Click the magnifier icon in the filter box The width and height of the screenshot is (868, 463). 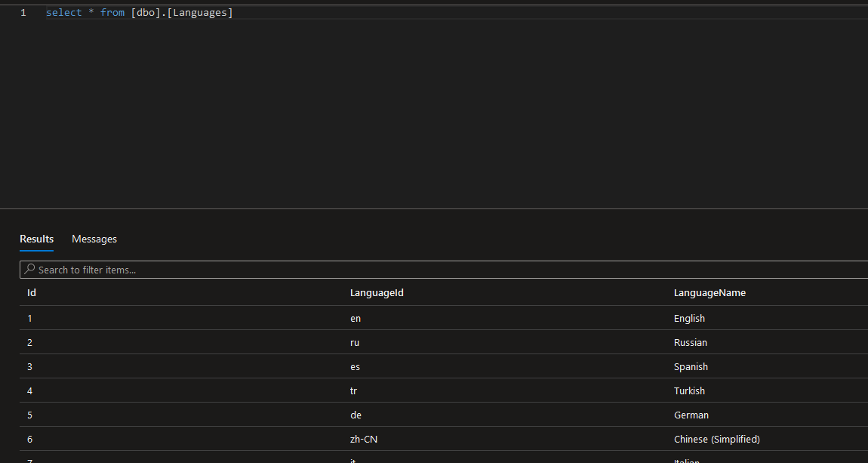click(x=29, y=270)
